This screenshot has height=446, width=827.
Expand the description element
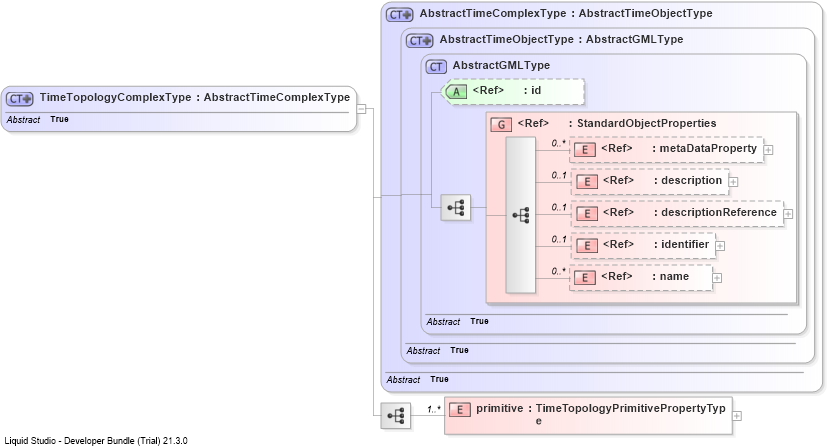733,182
